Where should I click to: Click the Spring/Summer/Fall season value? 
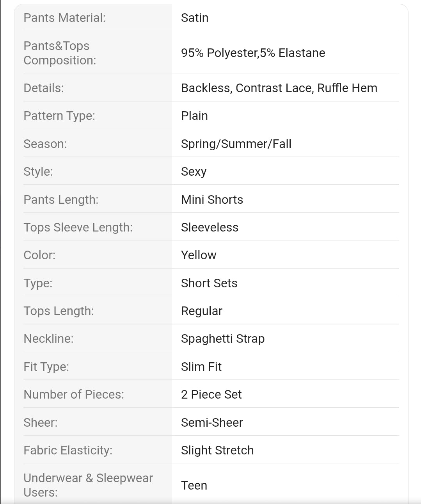click(236, 144)
